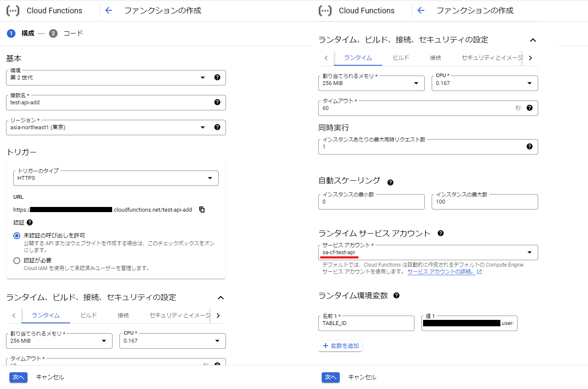
Task: Open help next to 自動スケーリング
Action: tap(390, 182)
